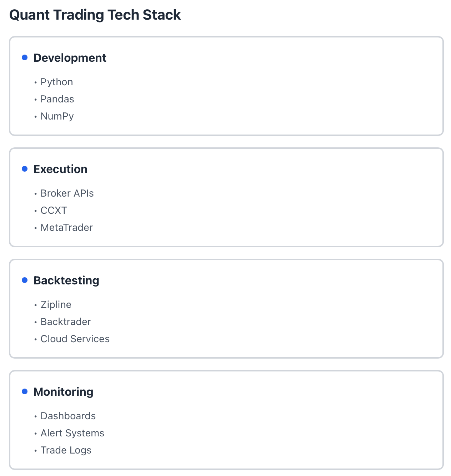Select the Development card heading
The image size is (451, 476).
(70, 58)
